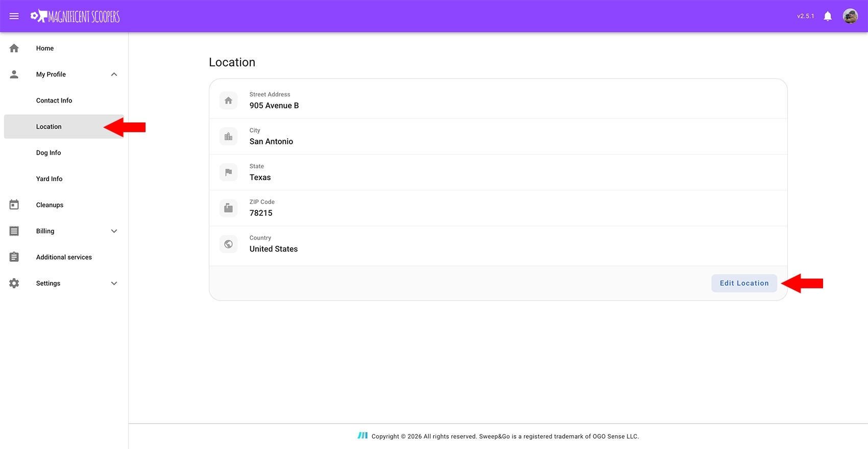Image resolution: width=868 pixels, height=449 pixels.
Task: Open Contact Info page
Action: click(54, 101)
